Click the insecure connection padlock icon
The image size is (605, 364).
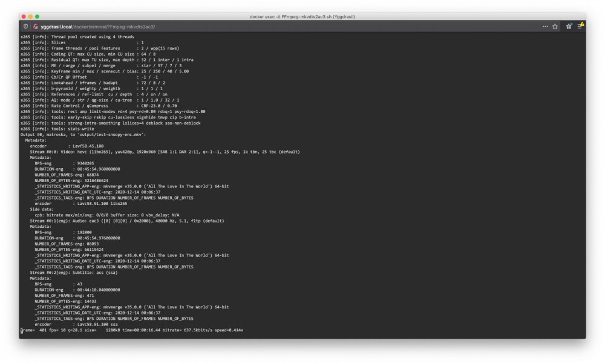(x=36, y=27)
